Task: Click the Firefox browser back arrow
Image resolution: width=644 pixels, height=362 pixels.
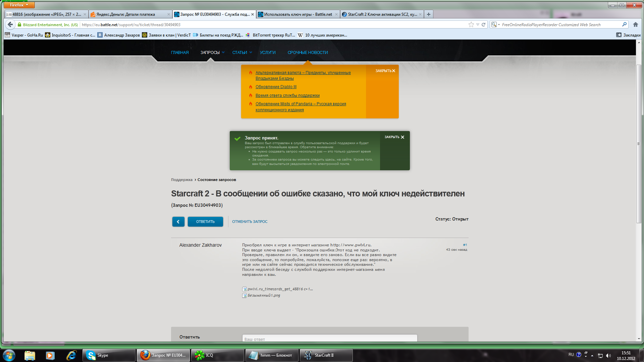Action: pos(10,24)
